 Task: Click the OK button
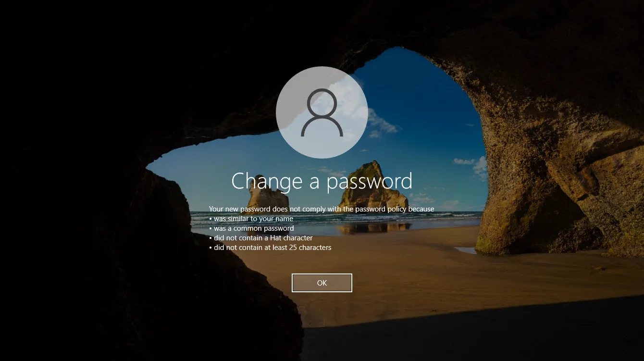322,283
